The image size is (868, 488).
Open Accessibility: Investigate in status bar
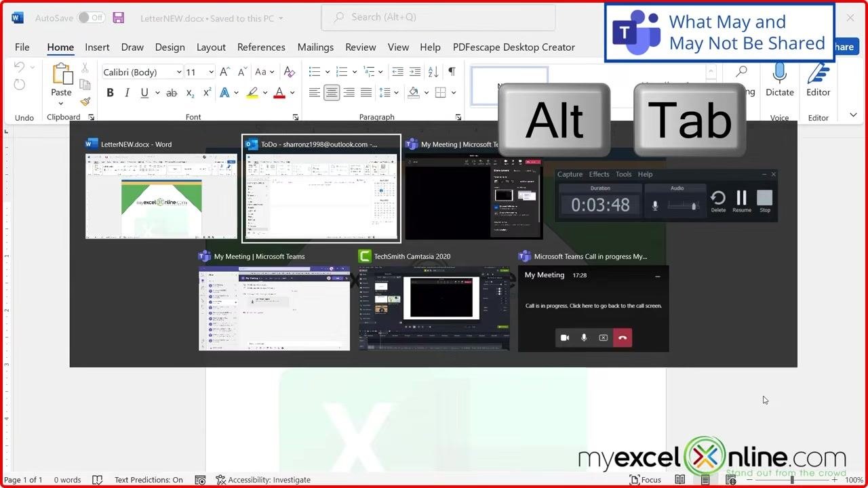pos(263,480)
